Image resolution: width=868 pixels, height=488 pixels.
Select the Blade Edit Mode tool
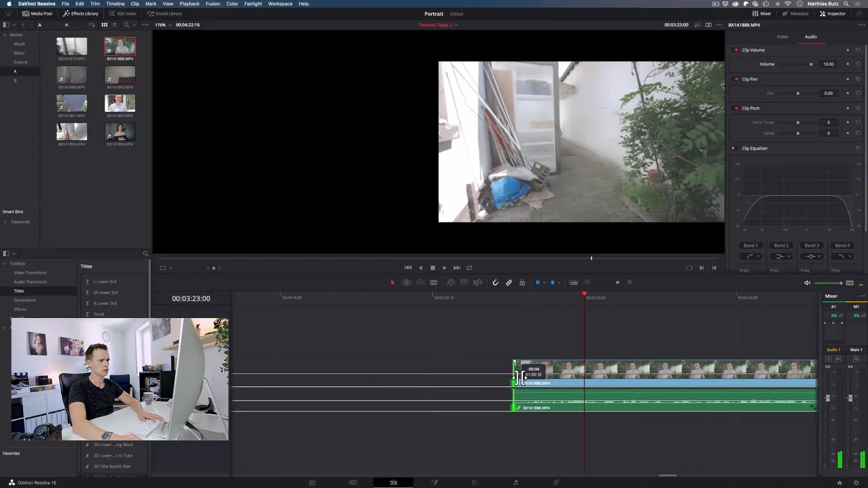pos(434,282)
